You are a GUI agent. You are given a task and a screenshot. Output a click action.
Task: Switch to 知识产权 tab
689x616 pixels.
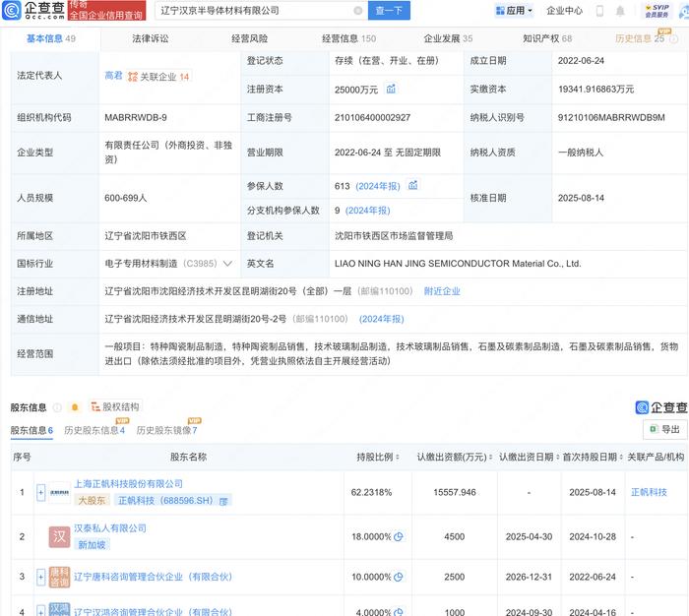point(547,38)
